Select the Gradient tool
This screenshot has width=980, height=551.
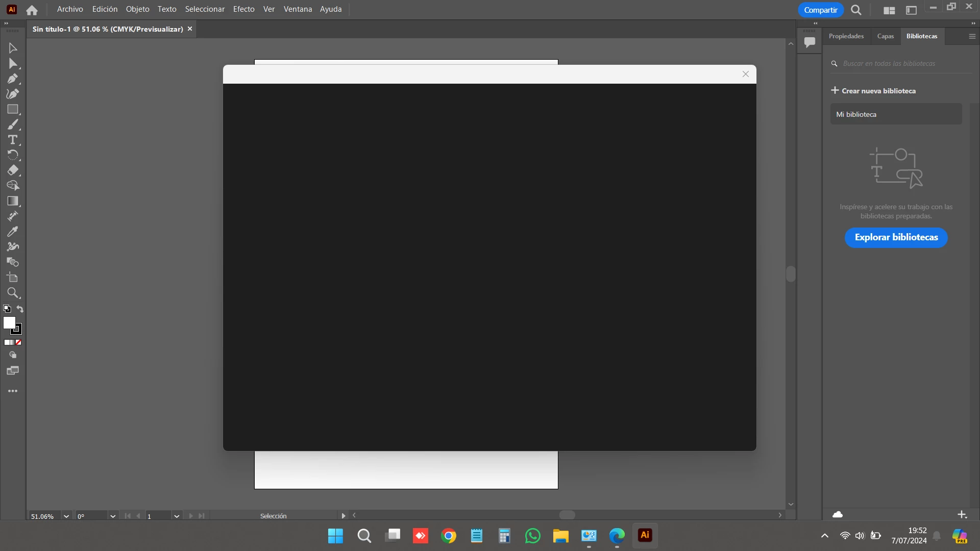pos(12,201)
